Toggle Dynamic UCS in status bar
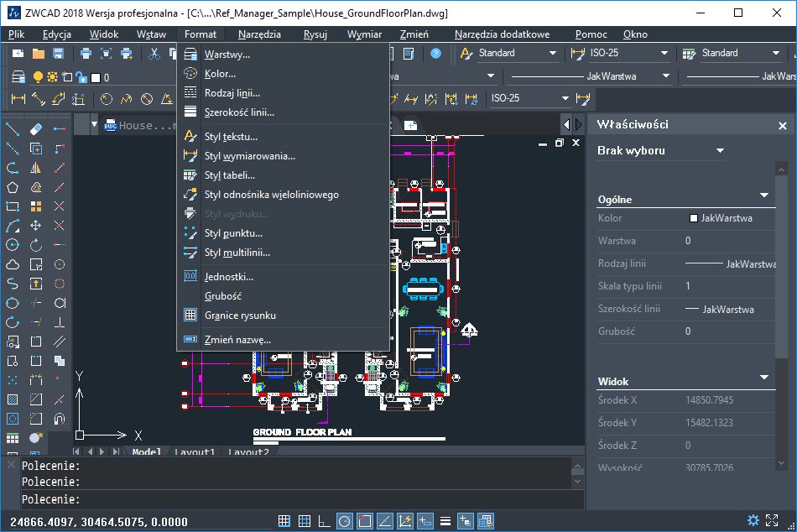797x532 pixels. click(405, 521)
